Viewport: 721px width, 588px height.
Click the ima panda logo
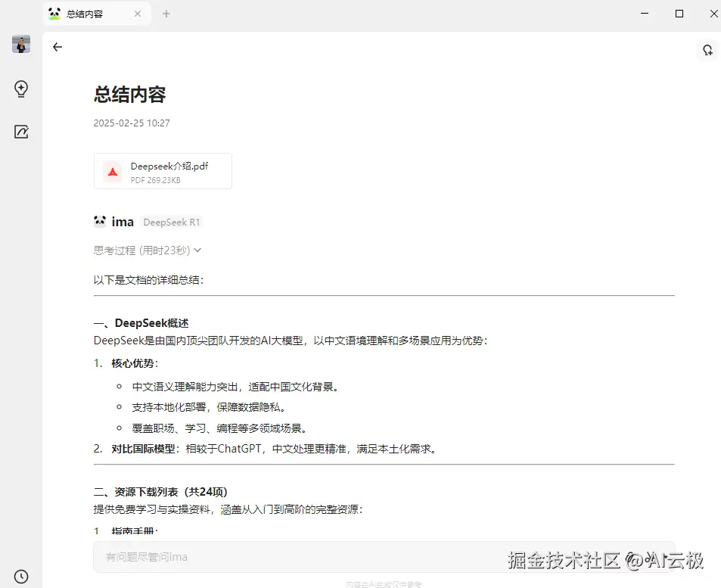pos(100,221)
